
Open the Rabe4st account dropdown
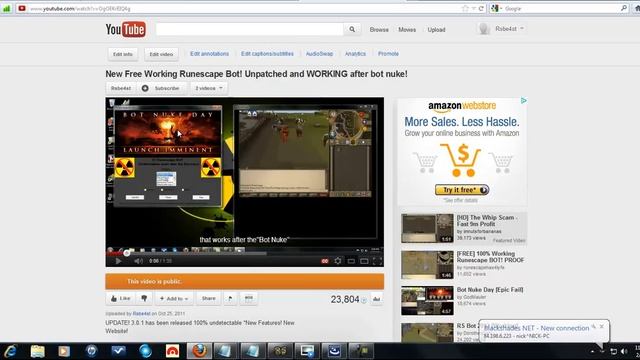[509, 29]
